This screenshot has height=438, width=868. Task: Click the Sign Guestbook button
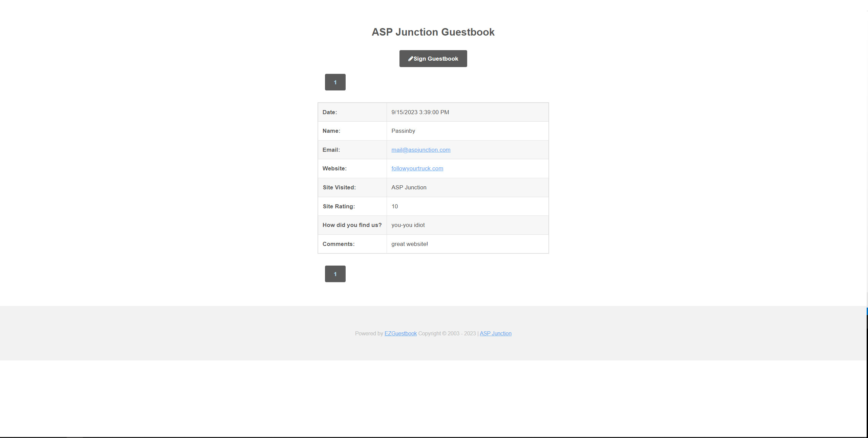(x=433, y=59)
